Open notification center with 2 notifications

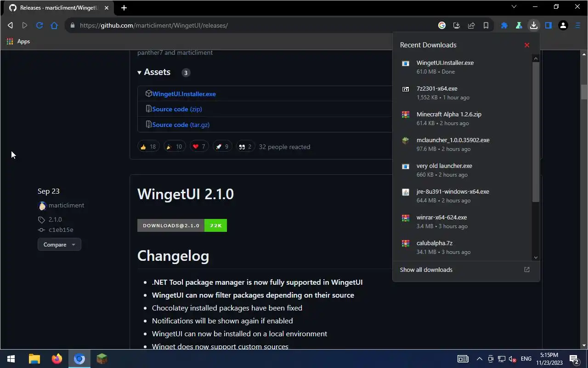tap(574, 359)
